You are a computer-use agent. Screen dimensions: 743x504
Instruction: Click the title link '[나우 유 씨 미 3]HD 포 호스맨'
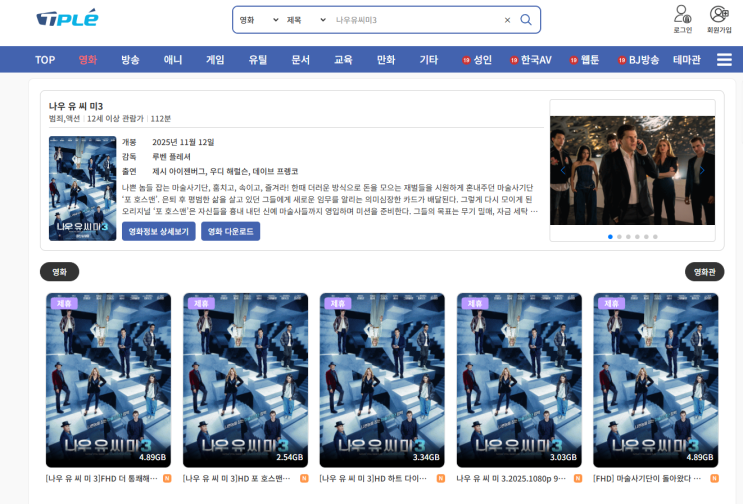click(237, 478)
